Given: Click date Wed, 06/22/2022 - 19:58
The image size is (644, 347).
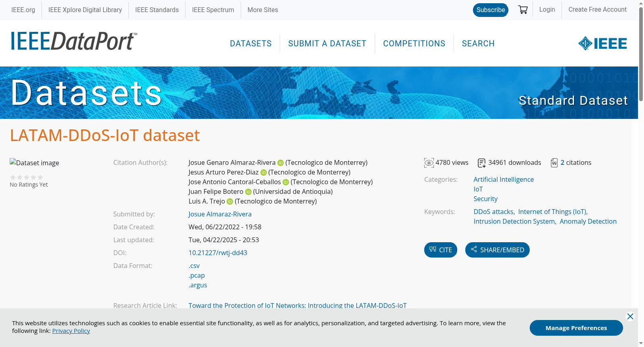Looking at the screenshot, I should (x=225, y=227).
